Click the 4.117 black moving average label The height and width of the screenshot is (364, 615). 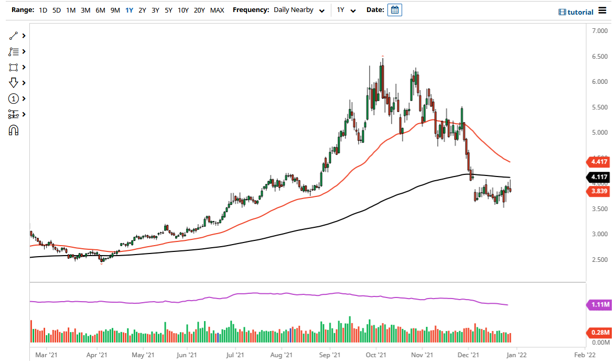[x=598, y=177]
